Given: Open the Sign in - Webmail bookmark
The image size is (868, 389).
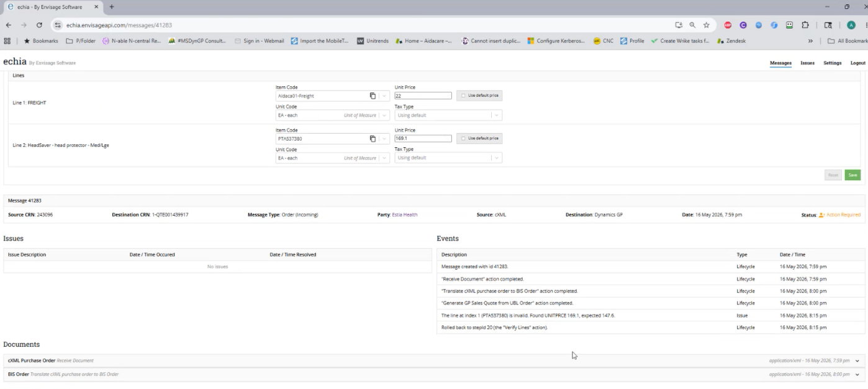Looking at the screenshot, I should click(259, 41).
